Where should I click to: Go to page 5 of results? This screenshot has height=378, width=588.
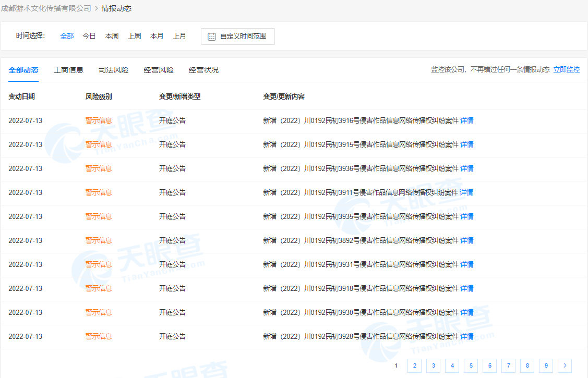pos(471,365)
